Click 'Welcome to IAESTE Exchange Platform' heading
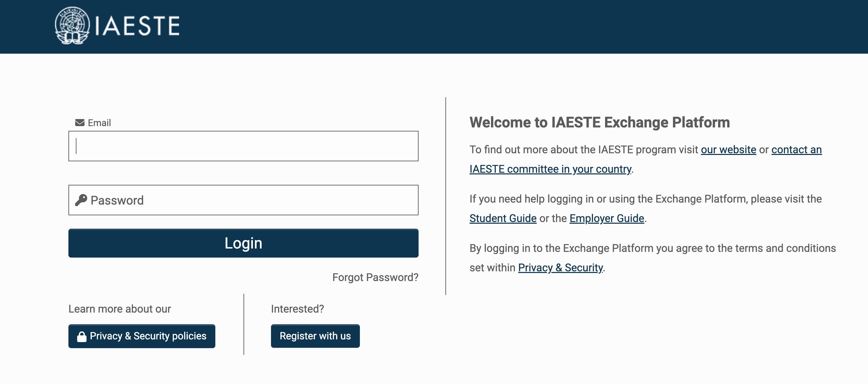This screenshot has width=868, height=384. coord(599,122)
